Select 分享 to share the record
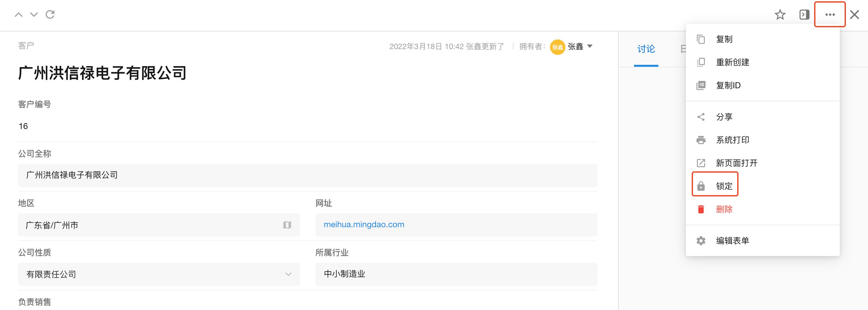The image size is (868, 310). (x=724, y=117)
